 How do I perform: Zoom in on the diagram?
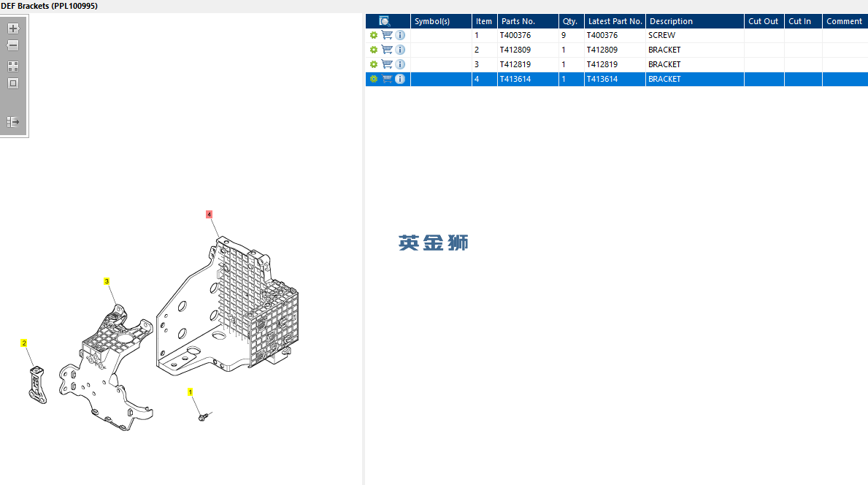tap(13, 28)
